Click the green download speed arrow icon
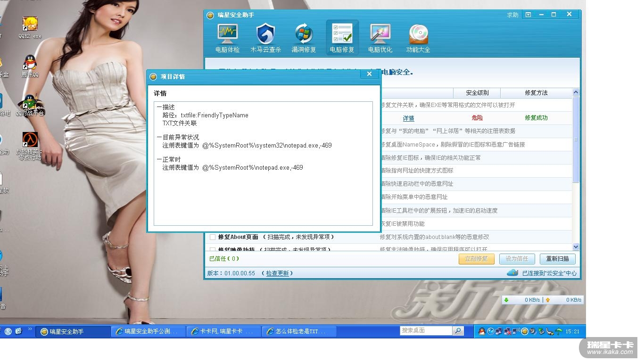The image size is (644, 362). [x=506, y=300]
